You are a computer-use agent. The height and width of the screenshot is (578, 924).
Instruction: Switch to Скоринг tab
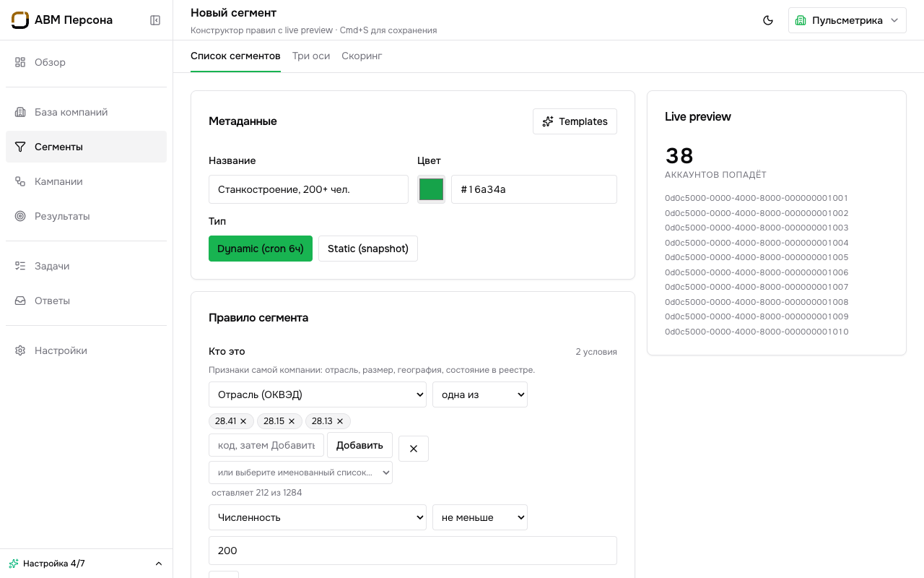[x=362, y=56]
